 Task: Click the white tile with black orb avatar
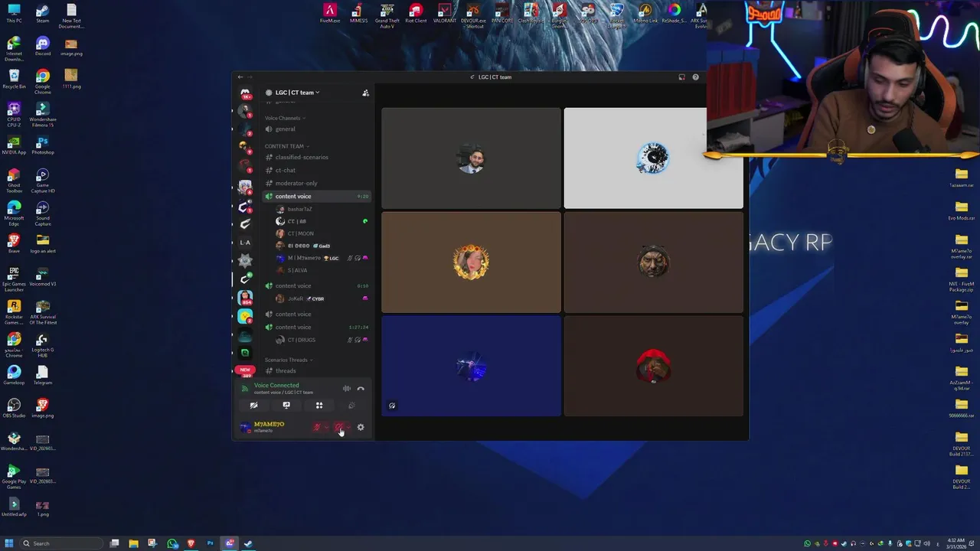[x=653, y=158]
